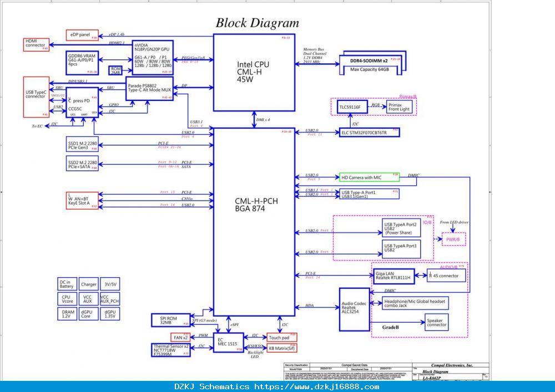Click the DMI x 4 link label
Screen dimensions: 555x392
(x=263, y=120)
